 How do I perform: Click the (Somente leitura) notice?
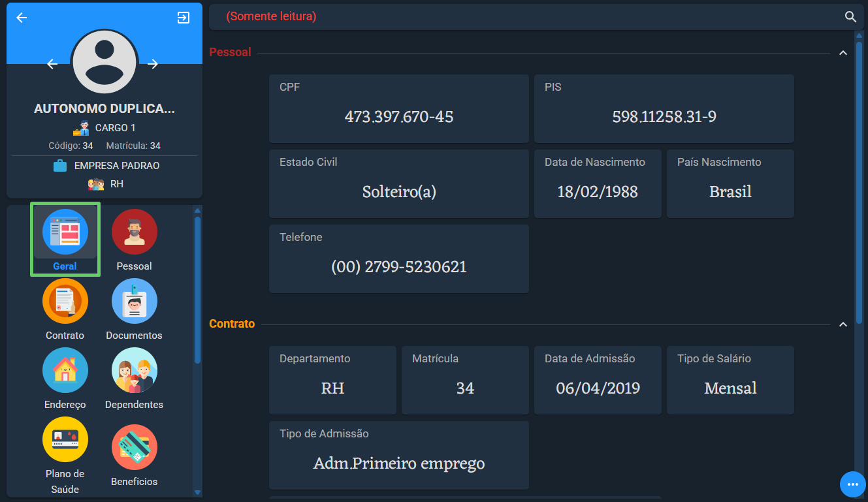click(x=271, y=17)
